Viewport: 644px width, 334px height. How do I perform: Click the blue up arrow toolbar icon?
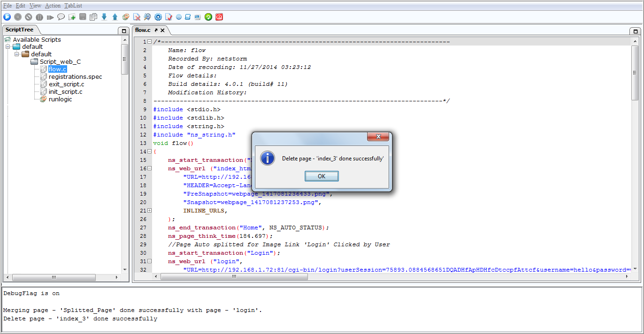115,17
